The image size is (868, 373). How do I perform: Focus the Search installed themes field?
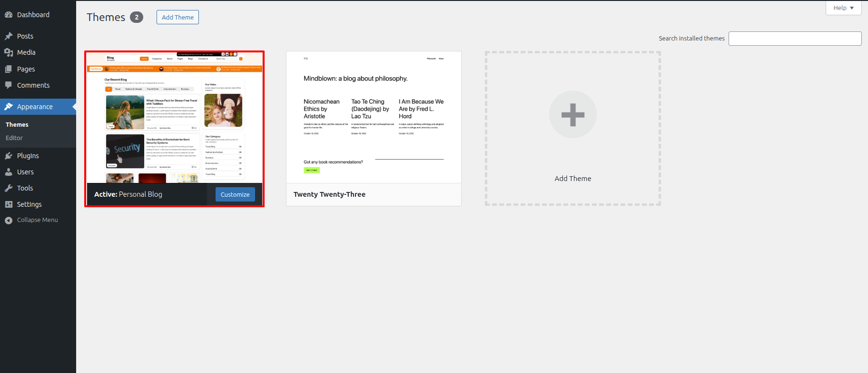click(795, 39)
